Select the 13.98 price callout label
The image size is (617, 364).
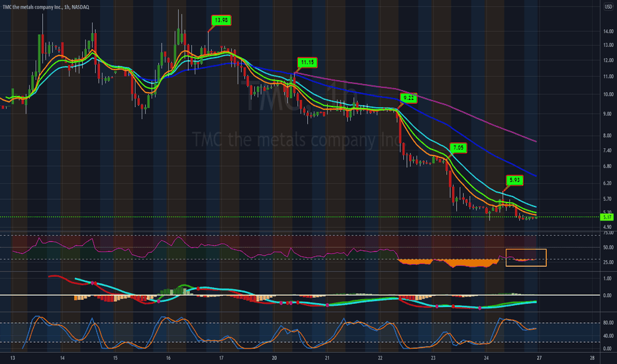coord(221,20)
